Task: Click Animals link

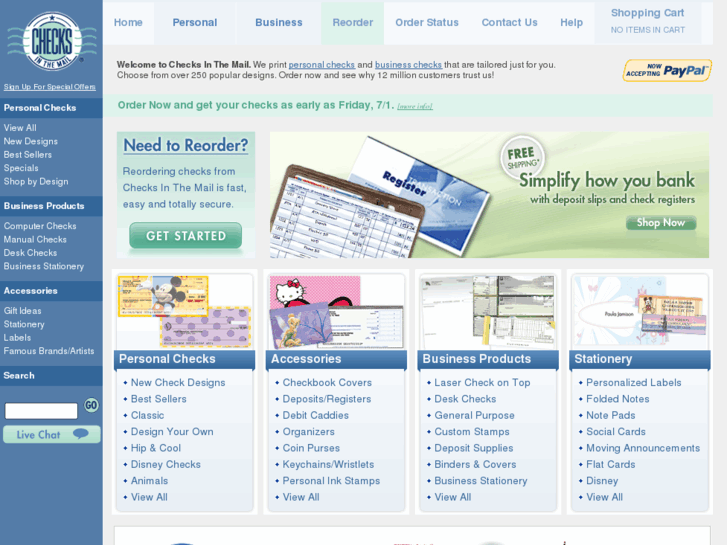Action: [x=149, y=481]
